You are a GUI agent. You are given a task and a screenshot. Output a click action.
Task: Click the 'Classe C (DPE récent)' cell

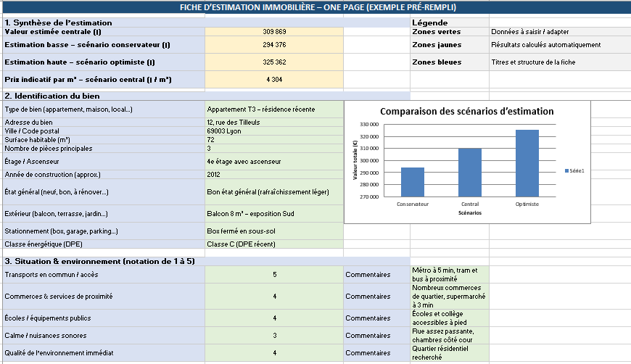(274, 244)
